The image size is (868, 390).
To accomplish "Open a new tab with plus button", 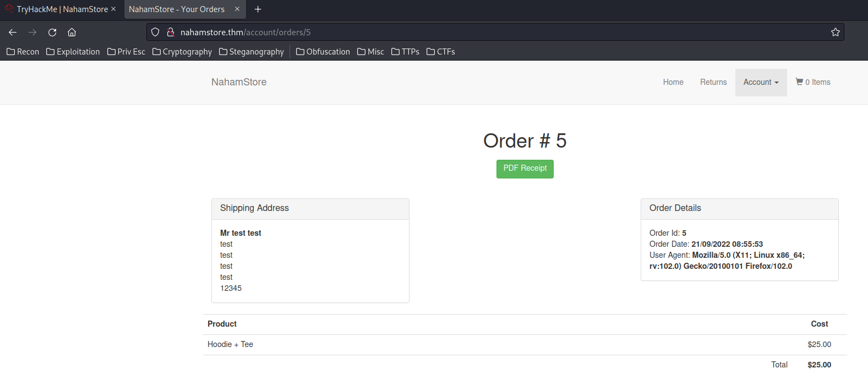I will point(258,9).
